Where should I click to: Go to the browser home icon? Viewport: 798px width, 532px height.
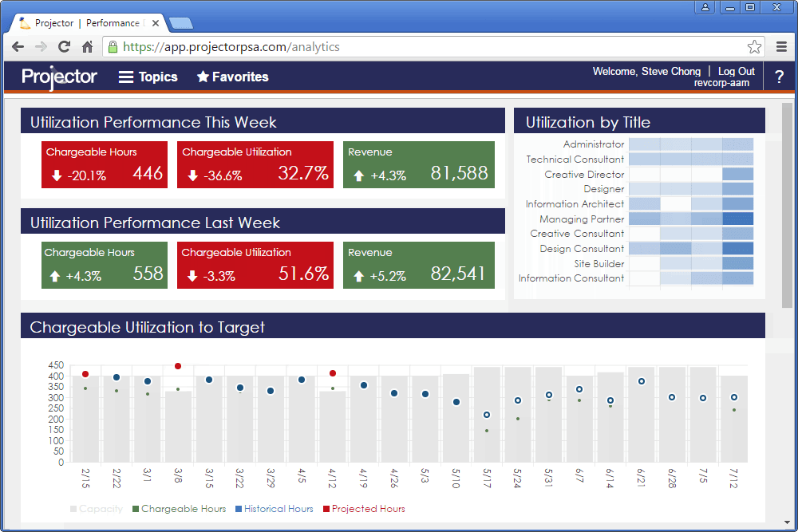pos(88,47)
